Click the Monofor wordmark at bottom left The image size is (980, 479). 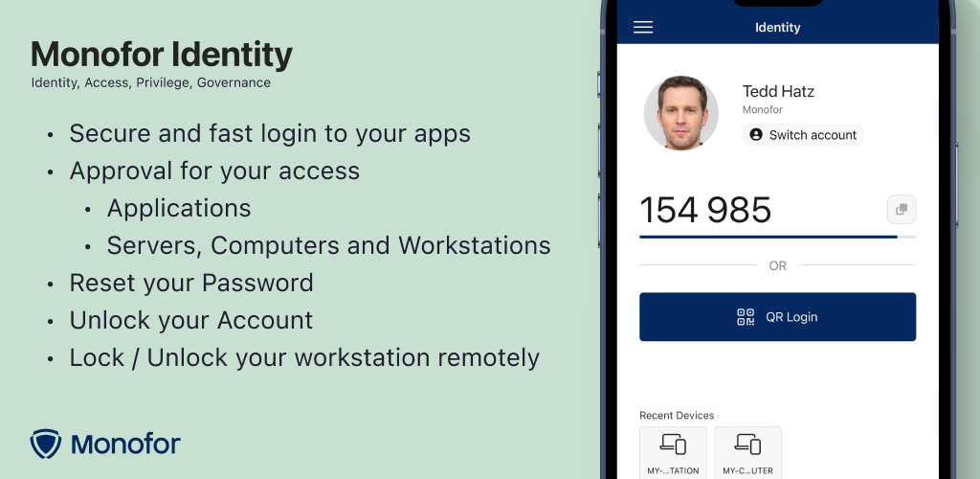(x=125, y=445)
